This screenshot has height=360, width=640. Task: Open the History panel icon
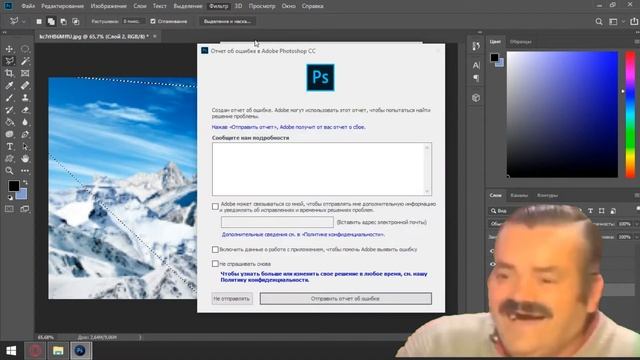(x=476, y=46)
